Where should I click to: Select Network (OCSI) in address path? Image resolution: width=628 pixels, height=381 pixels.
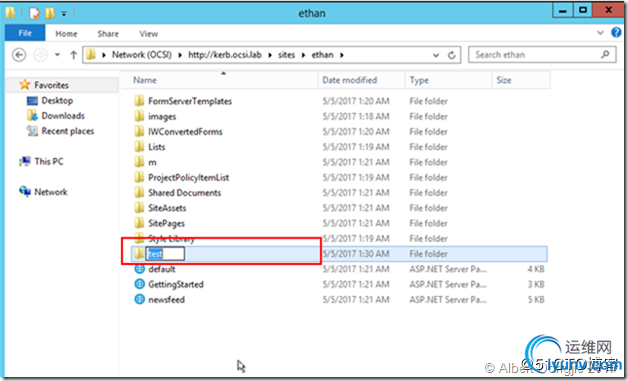141,55
